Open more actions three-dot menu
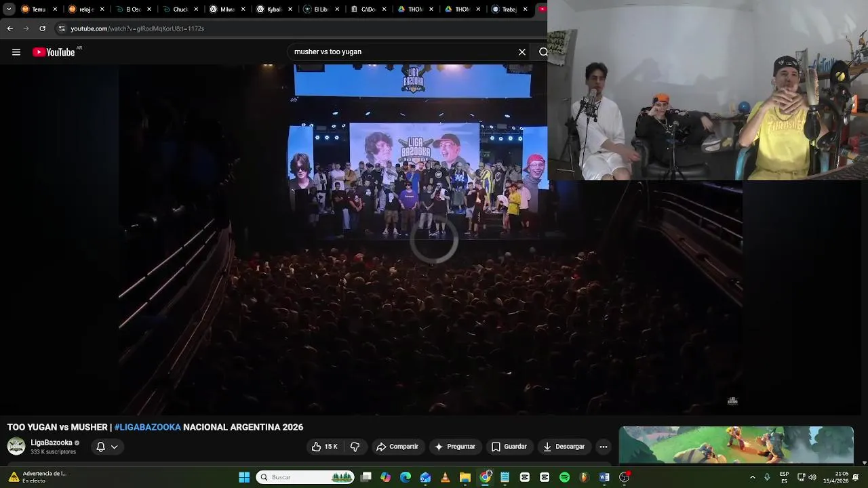The height and width of the screenshot is (488, 868). (604, 447)
